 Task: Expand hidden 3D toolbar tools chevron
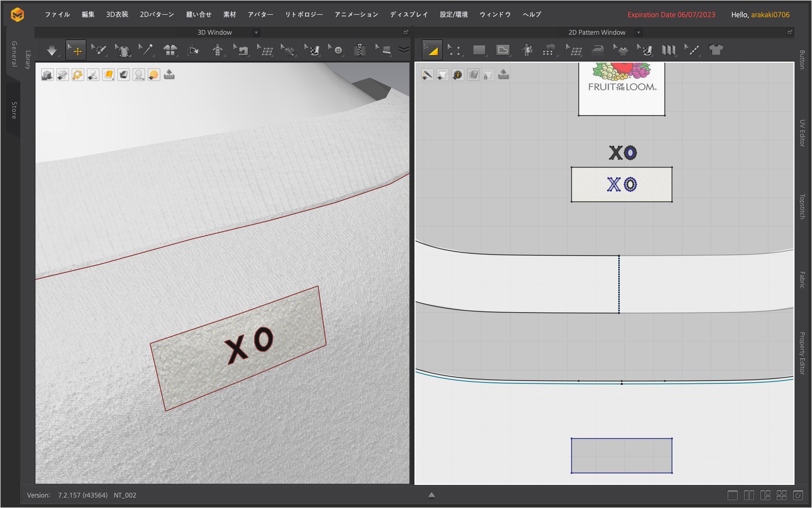(x=404, y=50)
